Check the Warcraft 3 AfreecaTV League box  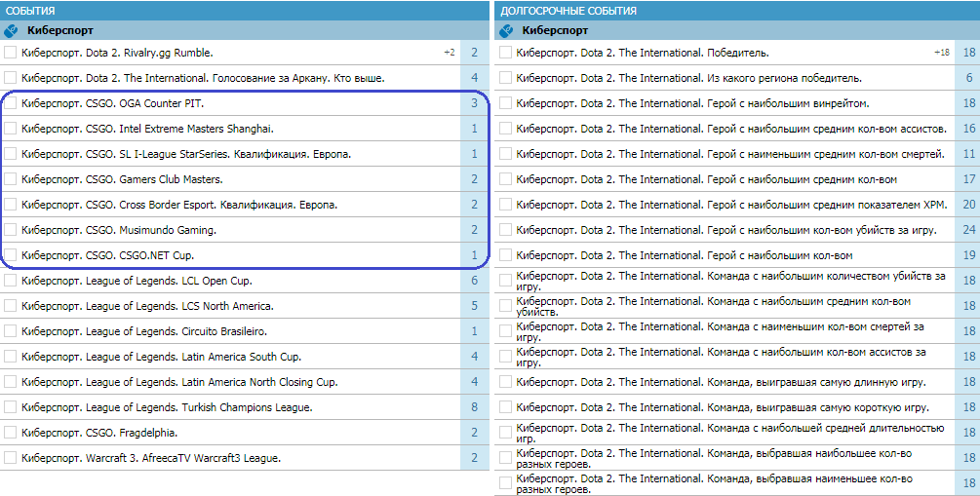point(10,458)
